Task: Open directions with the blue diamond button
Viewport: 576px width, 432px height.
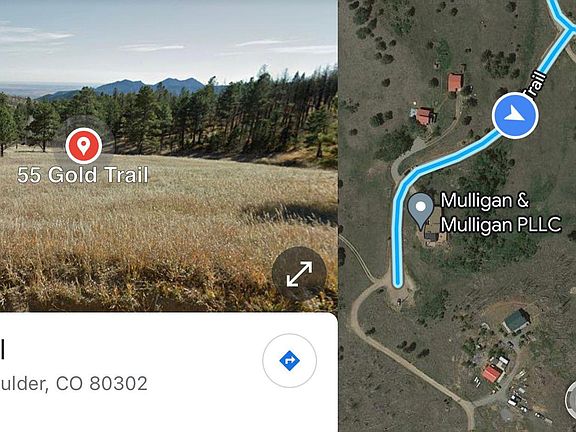Action: click(x=289, y=361)
